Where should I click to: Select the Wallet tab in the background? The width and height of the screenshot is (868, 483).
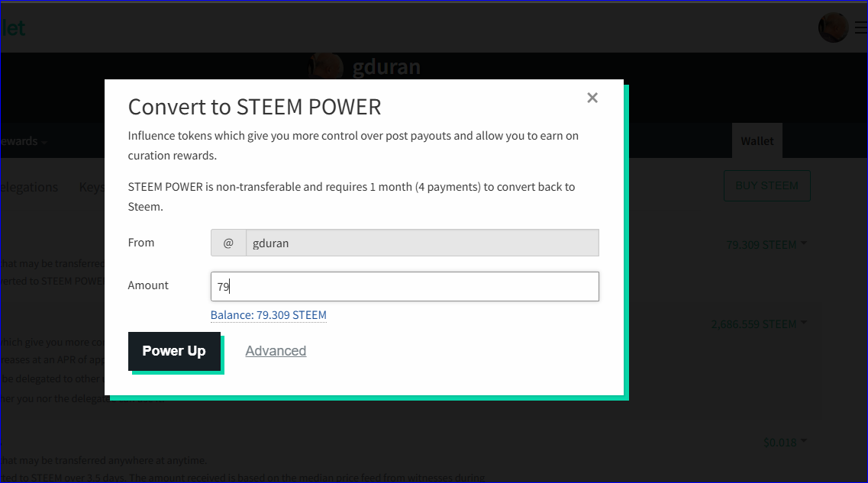(757, 141)
